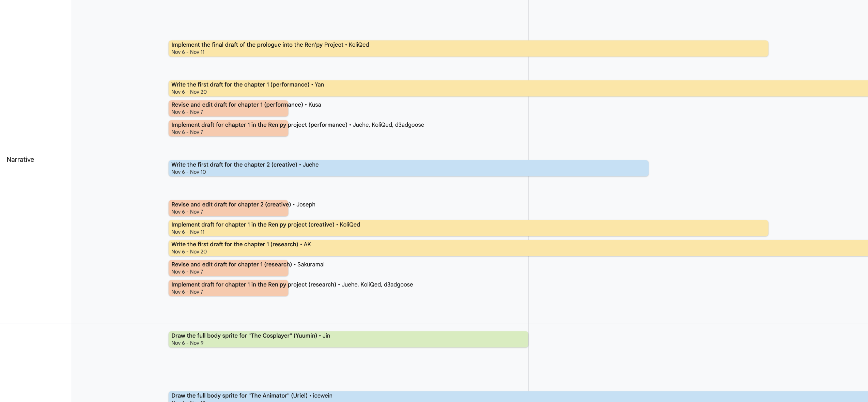Select Yan's chapter 1 (performance) first draft bar
The width and height of the screenshot is (868, 402).
pos(518,88)
